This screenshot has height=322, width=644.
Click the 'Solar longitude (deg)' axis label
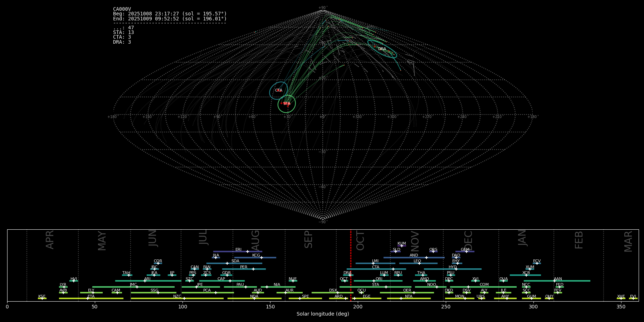click(323, 314)
